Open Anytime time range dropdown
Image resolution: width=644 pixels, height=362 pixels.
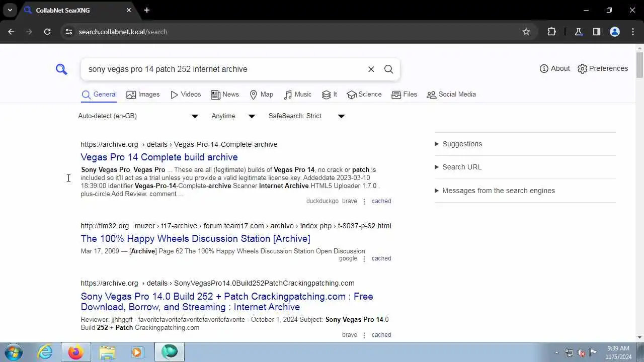pos(233,116)
